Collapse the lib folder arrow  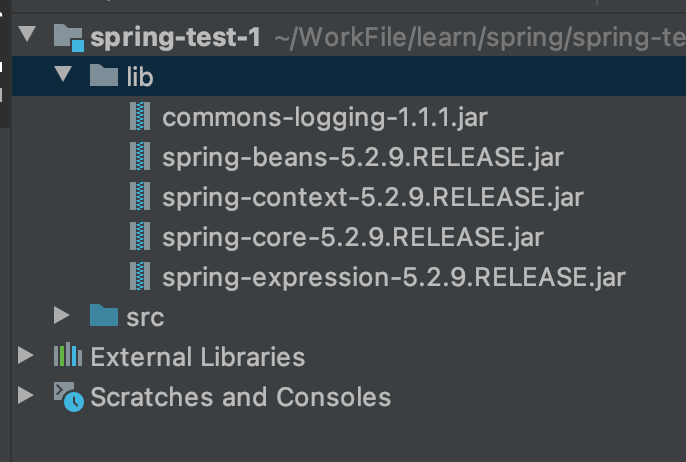(63, 76)
